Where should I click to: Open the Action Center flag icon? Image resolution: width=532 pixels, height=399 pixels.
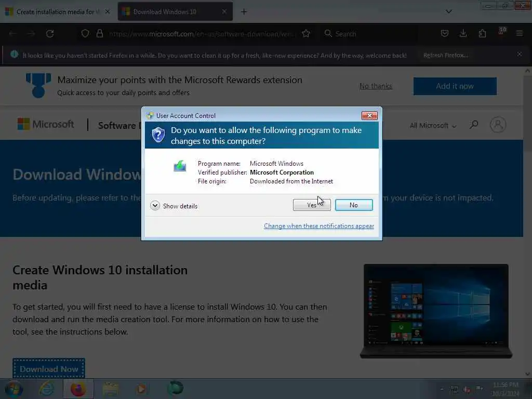[479, 389]
